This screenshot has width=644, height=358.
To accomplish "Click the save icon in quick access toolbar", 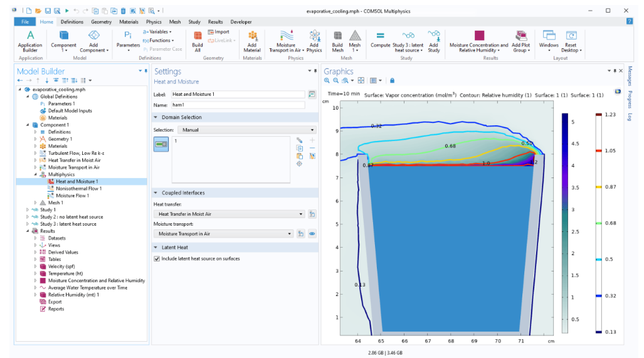I will [x=48, y=11].
